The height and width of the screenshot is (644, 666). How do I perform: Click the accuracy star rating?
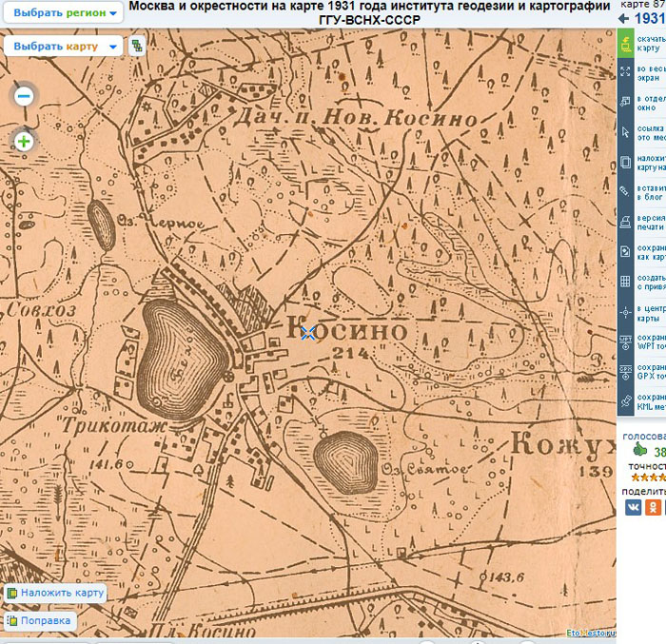pyautogui.click(x=648, y=478)
